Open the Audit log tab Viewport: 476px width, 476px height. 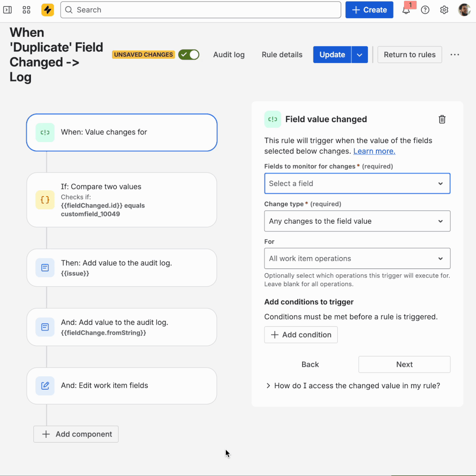(x=229, y=55)
